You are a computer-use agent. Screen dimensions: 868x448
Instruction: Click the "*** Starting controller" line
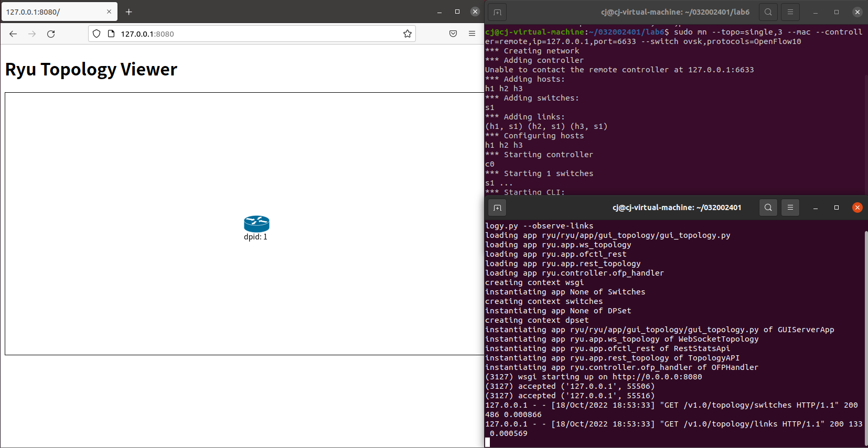(x=539, y=155)
